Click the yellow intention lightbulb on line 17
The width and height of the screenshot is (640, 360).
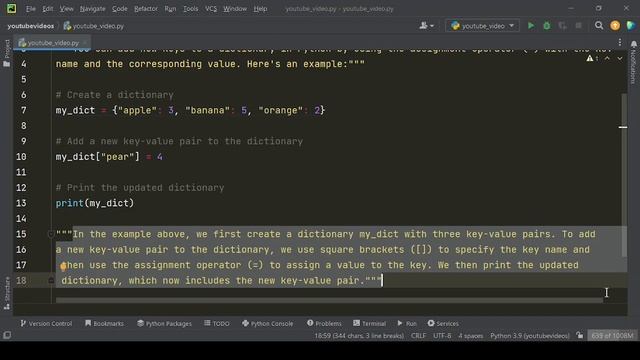[x=63, y=267]
